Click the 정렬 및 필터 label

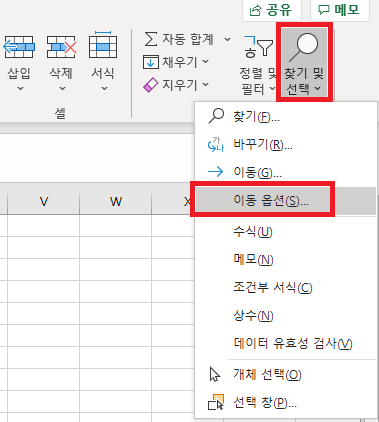(x=258, y=81)
